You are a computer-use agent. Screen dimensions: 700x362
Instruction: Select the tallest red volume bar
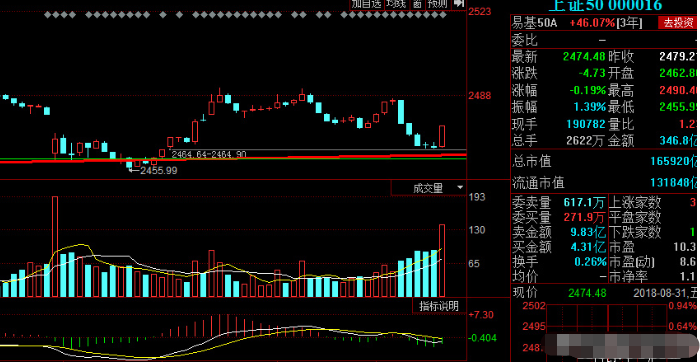55,246
